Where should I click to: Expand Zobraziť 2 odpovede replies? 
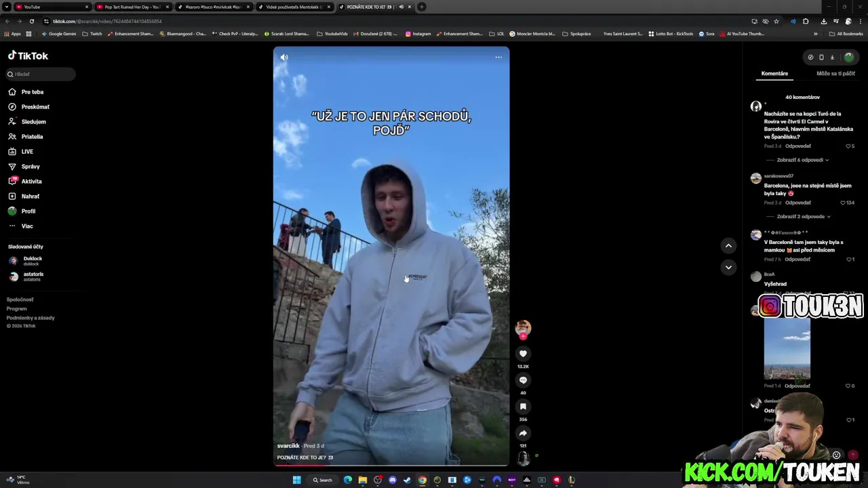pos(803,217)
